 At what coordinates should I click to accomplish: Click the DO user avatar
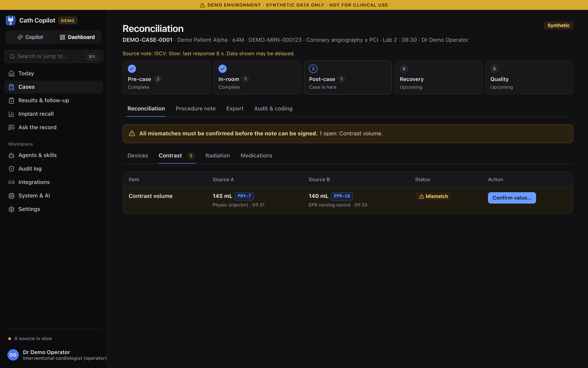tap(13, 355)
